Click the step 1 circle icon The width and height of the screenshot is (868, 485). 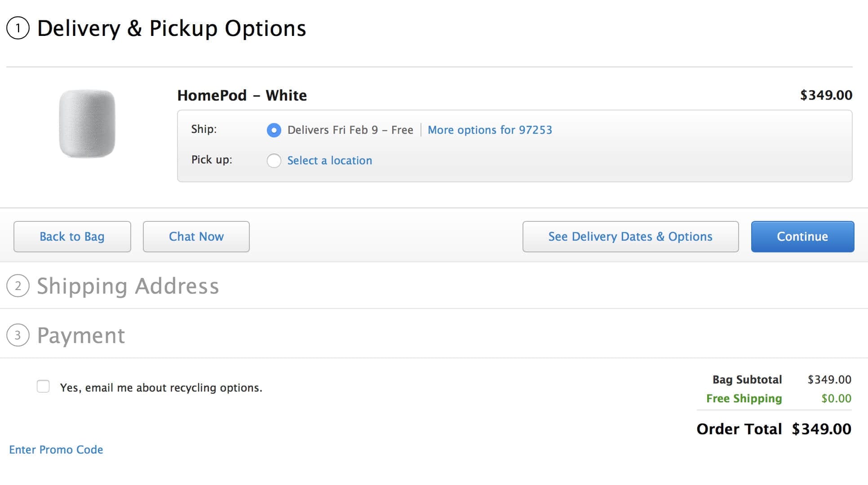point(18,28)
